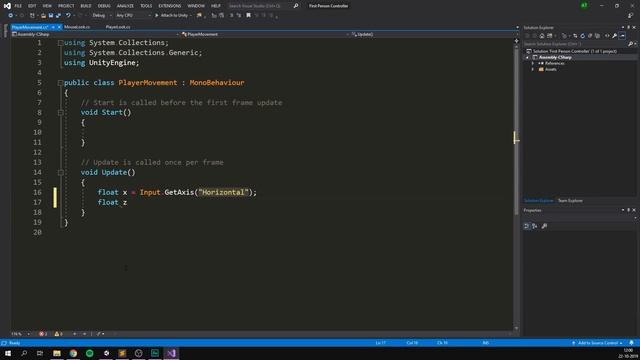
Task: Open the DEBUG menu
Action: 104,6
